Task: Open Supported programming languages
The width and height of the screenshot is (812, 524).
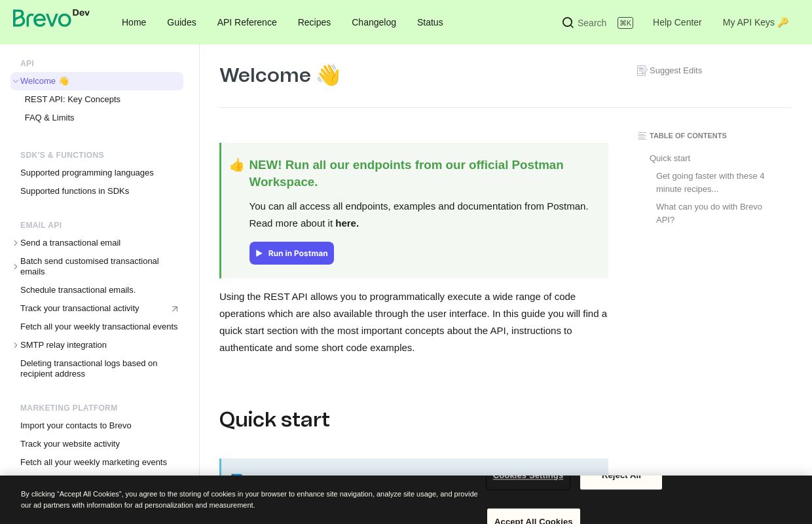Action: (x=87, y=173)
